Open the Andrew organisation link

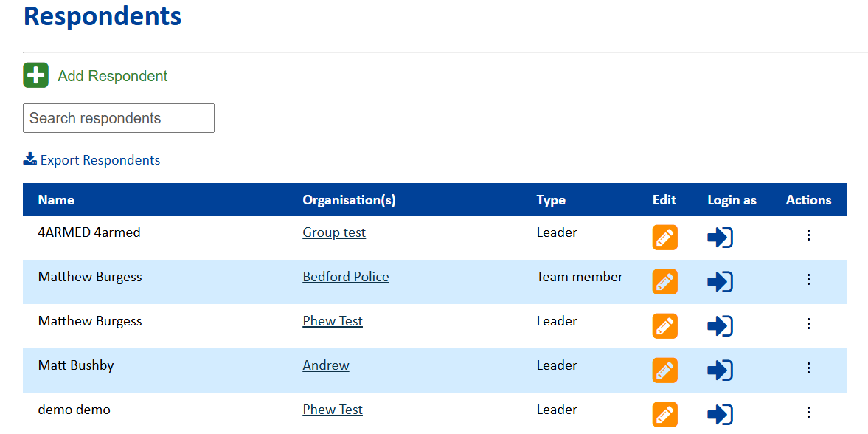326,365
